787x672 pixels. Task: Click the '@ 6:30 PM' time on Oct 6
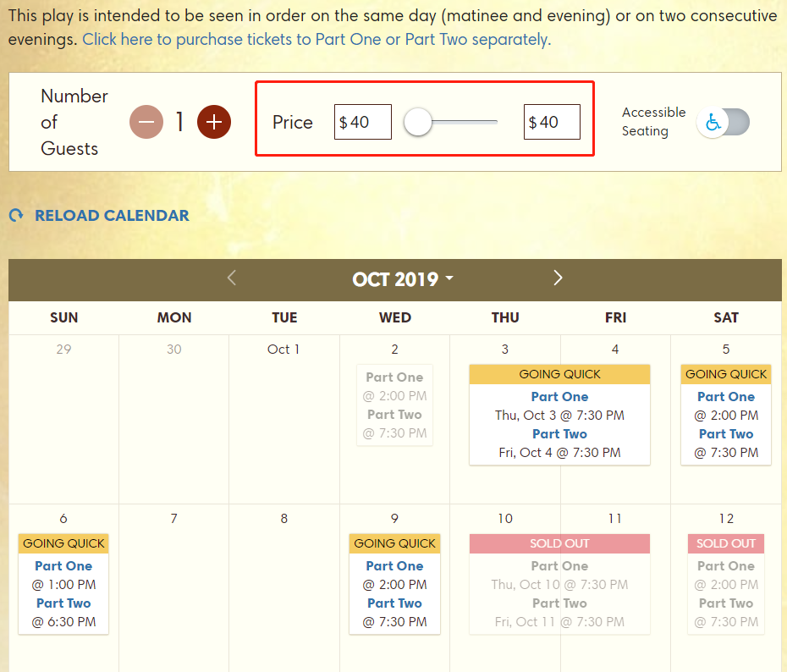coord(63,622)
